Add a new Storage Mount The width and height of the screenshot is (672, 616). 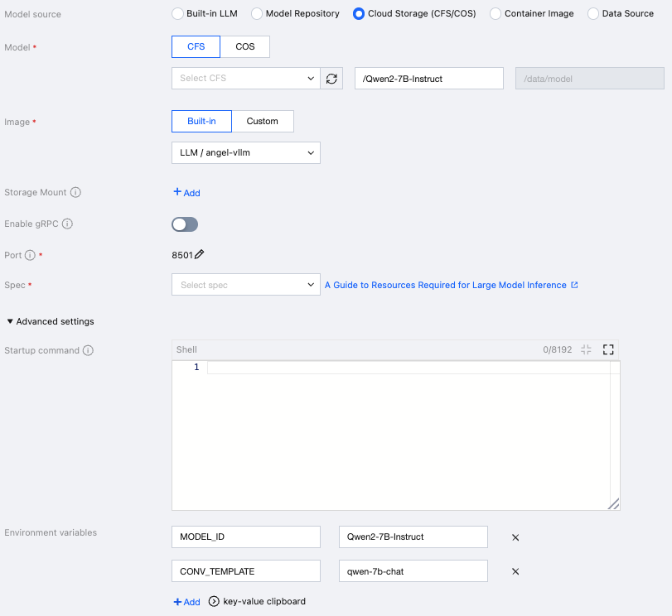coord(187,192)
